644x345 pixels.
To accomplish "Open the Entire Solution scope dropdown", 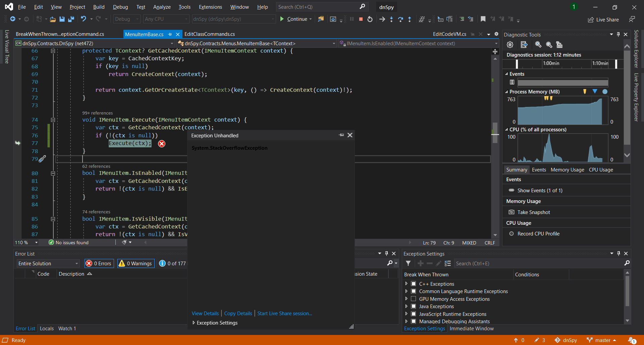I will (x=48, y=264).
